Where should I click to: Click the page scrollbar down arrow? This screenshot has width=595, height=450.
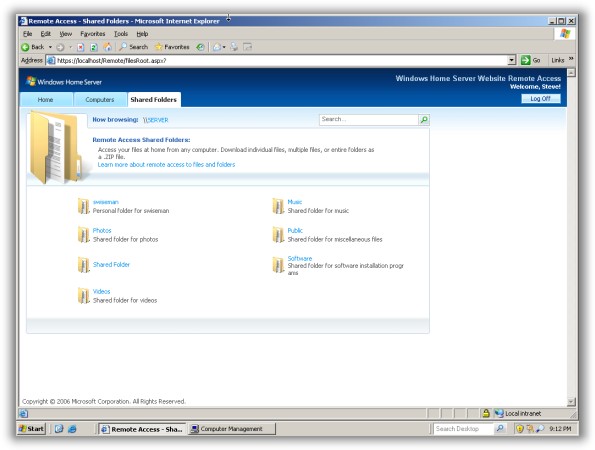(571, 401)
